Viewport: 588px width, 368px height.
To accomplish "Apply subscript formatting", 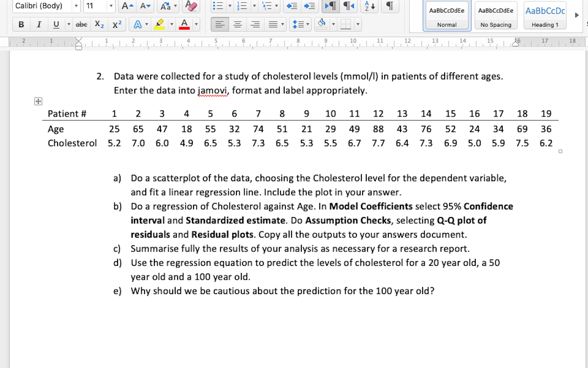I will click(99, 25).
